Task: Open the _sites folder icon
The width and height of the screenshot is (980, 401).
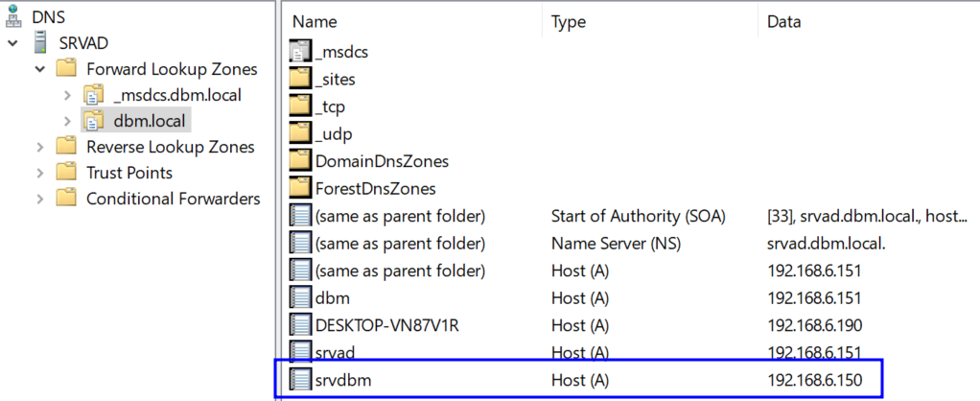Action: 300,80
